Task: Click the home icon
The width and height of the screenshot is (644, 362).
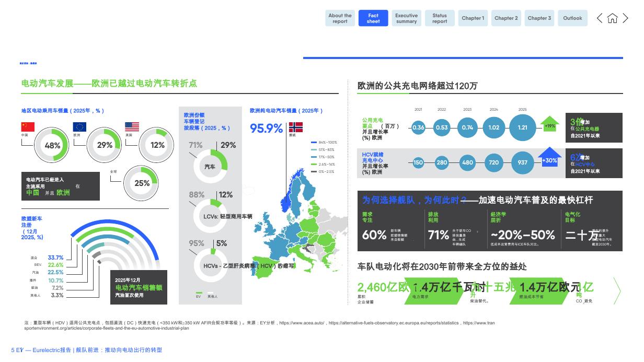Action: [612, 18]
